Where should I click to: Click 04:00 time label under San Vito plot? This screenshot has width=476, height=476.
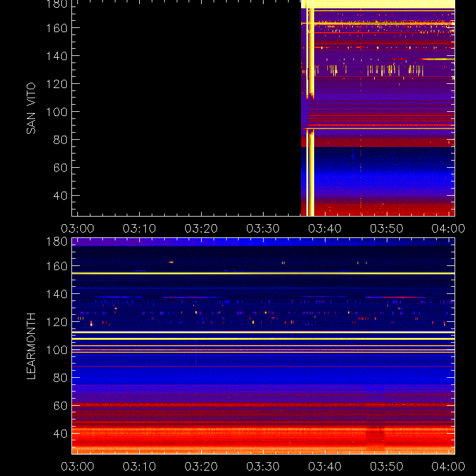449,228
